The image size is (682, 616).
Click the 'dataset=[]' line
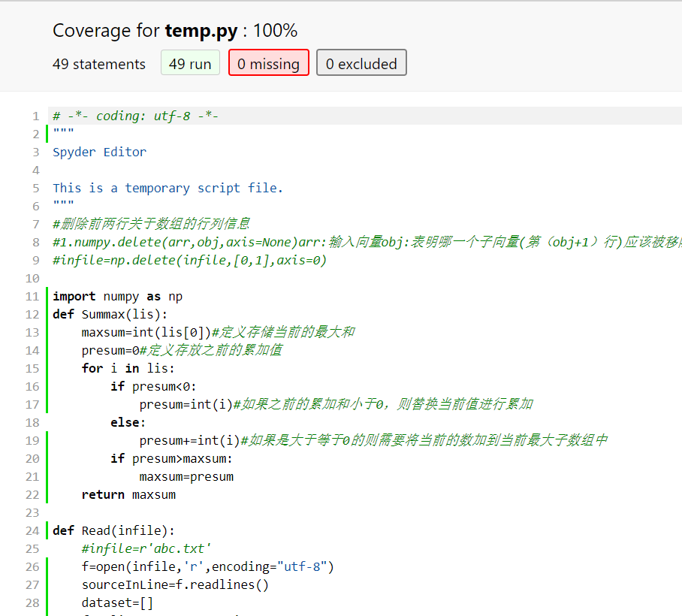(117, 603)
